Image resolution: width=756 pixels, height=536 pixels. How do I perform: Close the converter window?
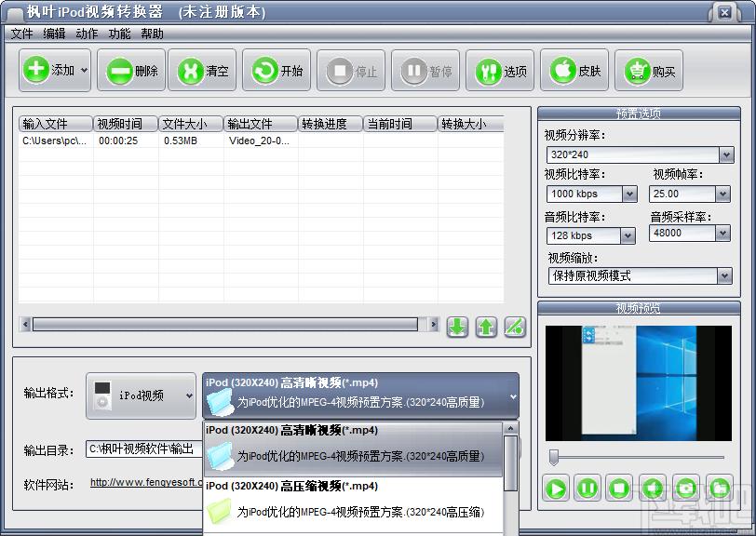click(x=724, y=12)
